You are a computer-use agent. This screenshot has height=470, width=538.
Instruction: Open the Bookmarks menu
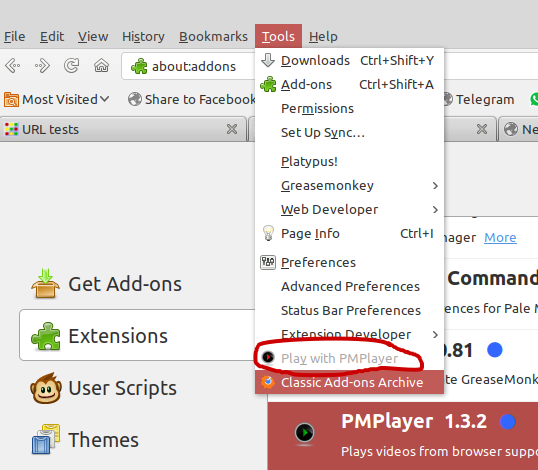pyautogui.click(x=213, y=36)
